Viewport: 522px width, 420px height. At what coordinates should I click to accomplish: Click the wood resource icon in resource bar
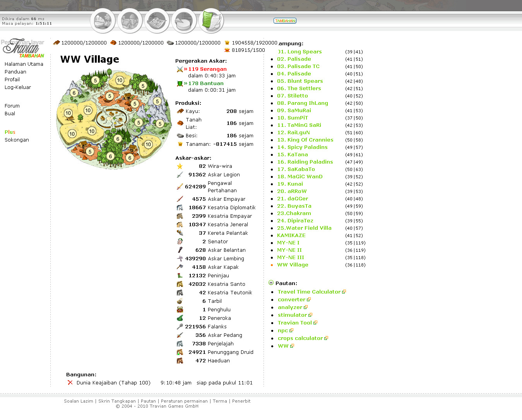(x=56, y=43)
